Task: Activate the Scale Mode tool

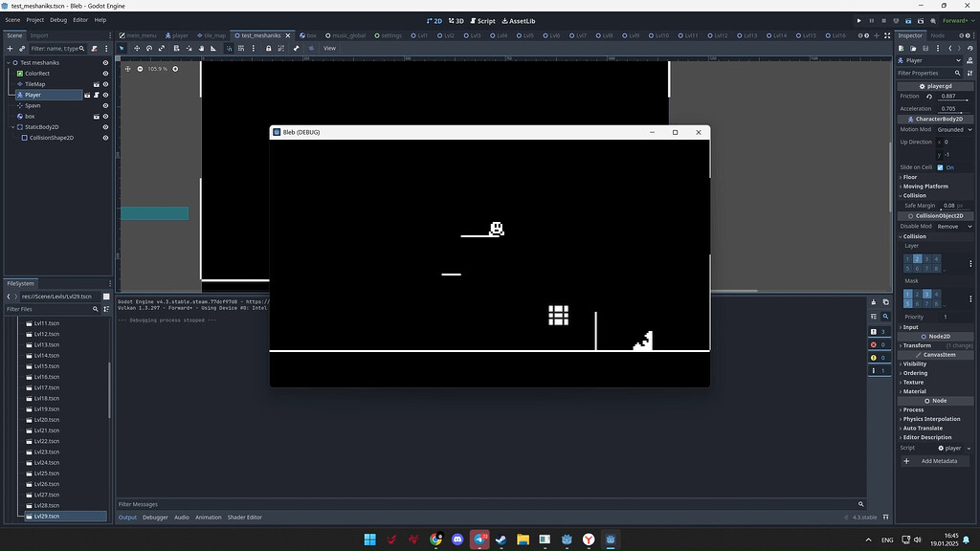Action: coord(162,48)
